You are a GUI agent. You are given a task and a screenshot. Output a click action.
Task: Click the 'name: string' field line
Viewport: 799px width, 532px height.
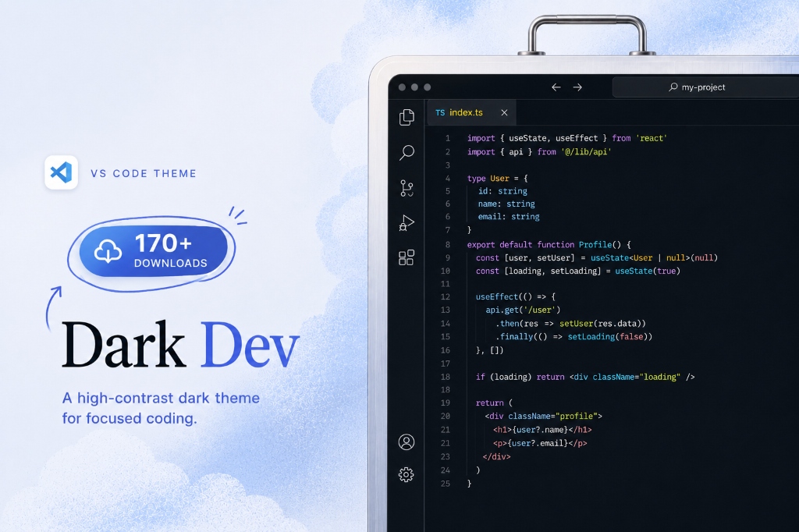(506, 204)
